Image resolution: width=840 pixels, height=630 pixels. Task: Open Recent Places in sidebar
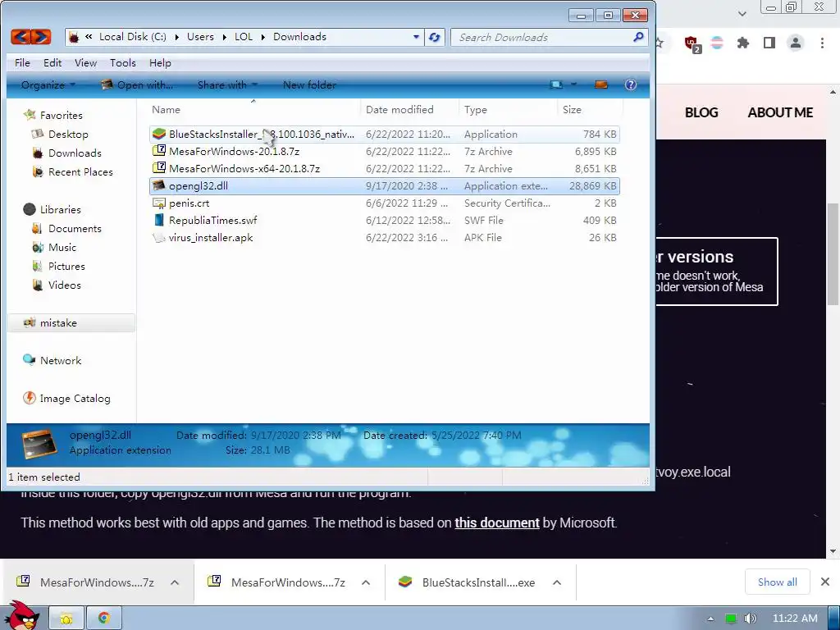coord(80,171)
